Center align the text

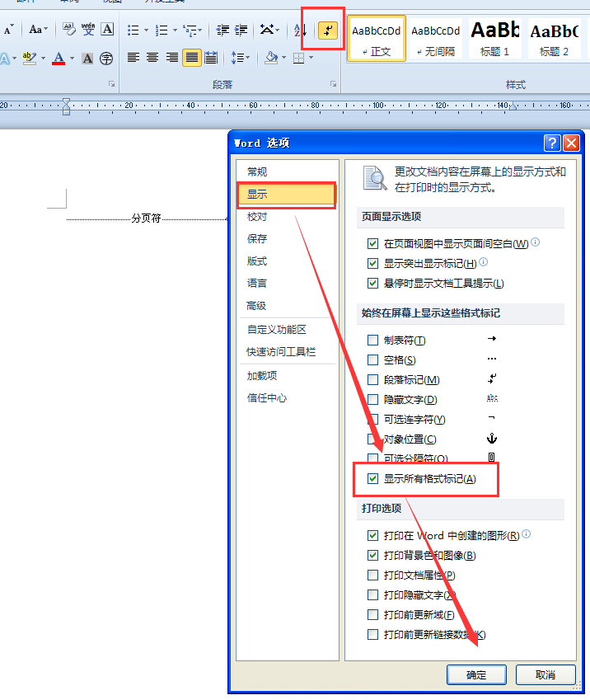(x=152, y=58)
